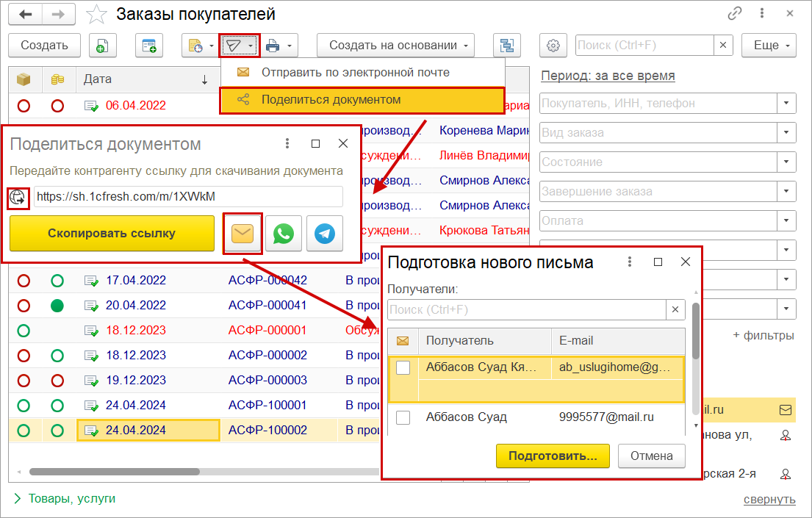
Task: Click Создать button
Action: pos(45,46)
